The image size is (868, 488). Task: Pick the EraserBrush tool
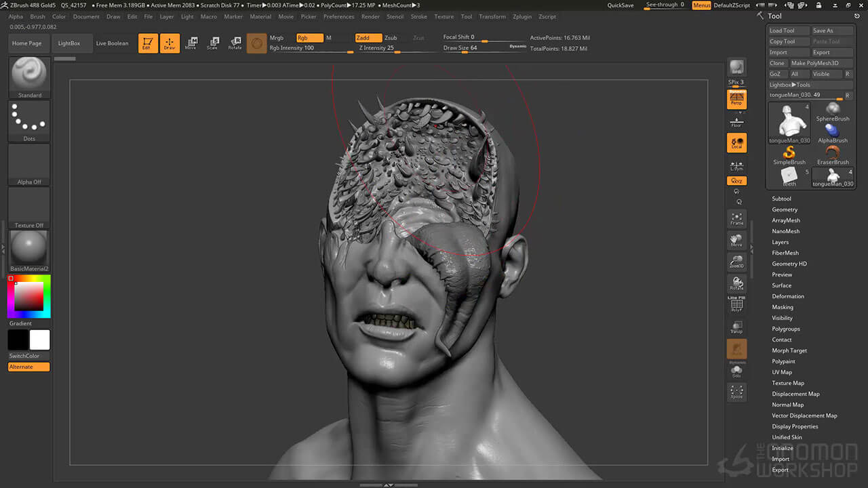tap(833, 154)
